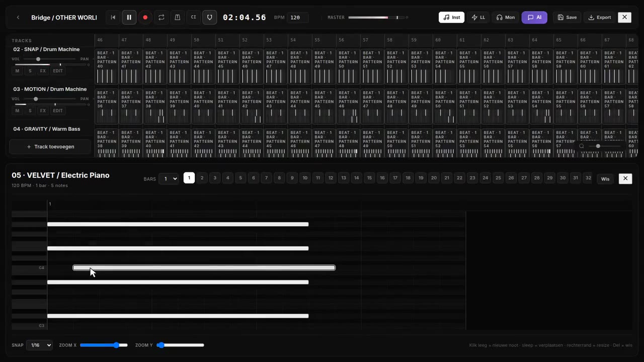Open the Inst instruments panel
Image resolution: width=644 pixels, height=362 pixels.
pyautogui.click(x=451, y=18)
